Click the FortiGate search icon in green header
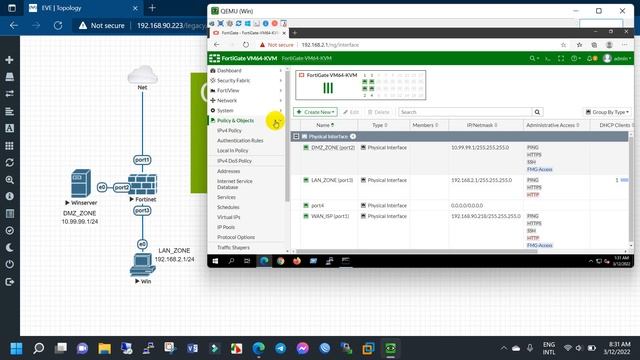This screenshot has width=640, height=360. tap(533, 59)
